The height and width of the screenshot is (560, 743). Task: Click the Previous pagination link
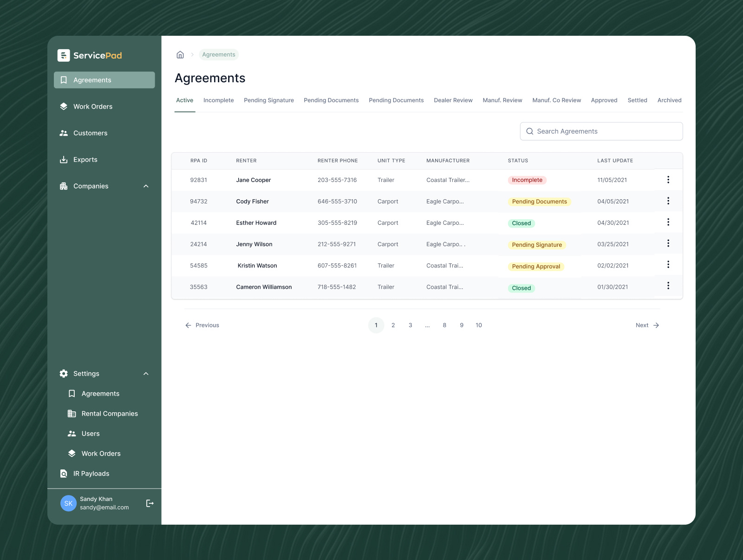pyautogui.click(x=202, y=325)
